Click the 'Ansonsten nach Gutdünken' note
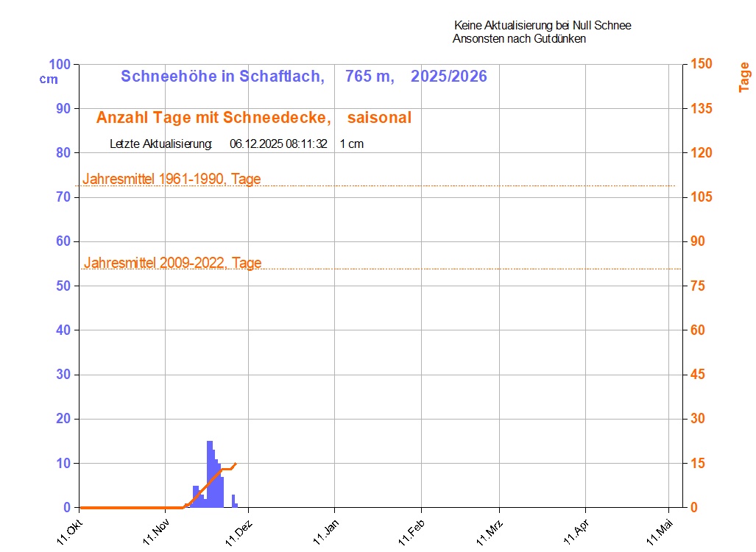756x552 pixels. [x=519, y=39]
